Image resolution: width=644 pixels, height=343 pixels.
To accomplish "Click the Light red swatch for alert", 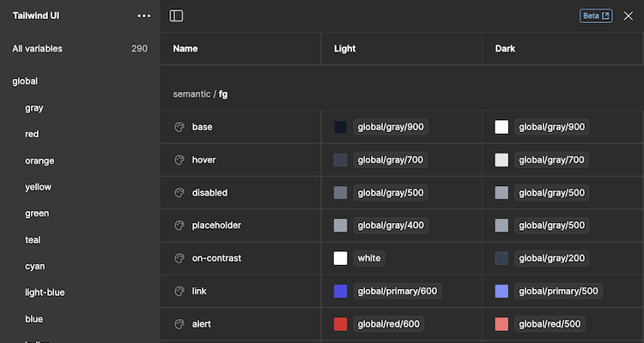I will [x=341, y=324].
